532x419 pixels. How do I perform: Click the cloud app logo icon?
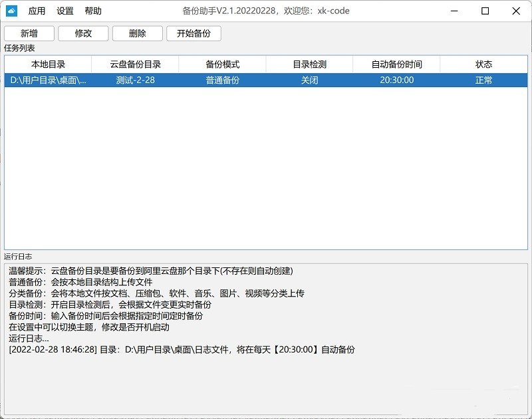11,10
